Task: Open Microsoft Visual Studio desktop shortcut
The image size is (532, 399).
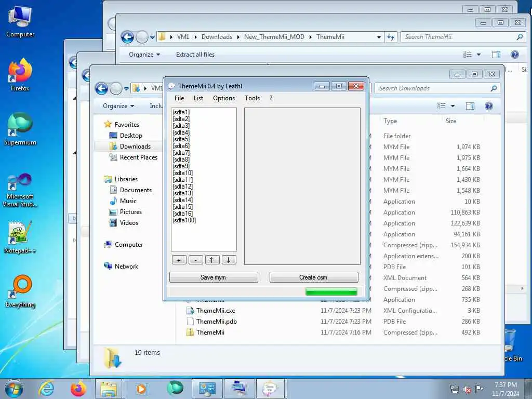Action: click(20, 190)
